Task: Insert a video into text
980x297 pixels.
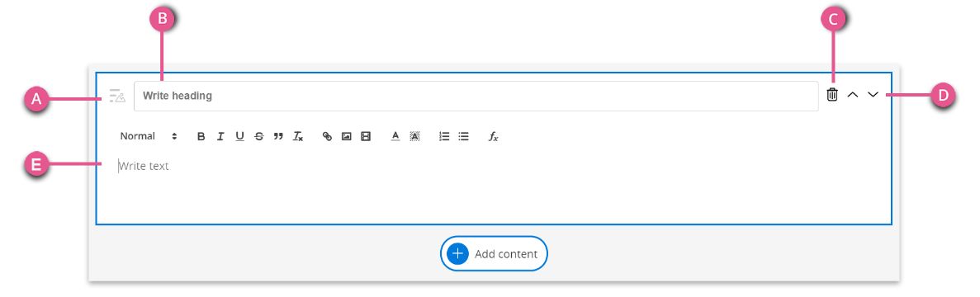Action: 366,136
